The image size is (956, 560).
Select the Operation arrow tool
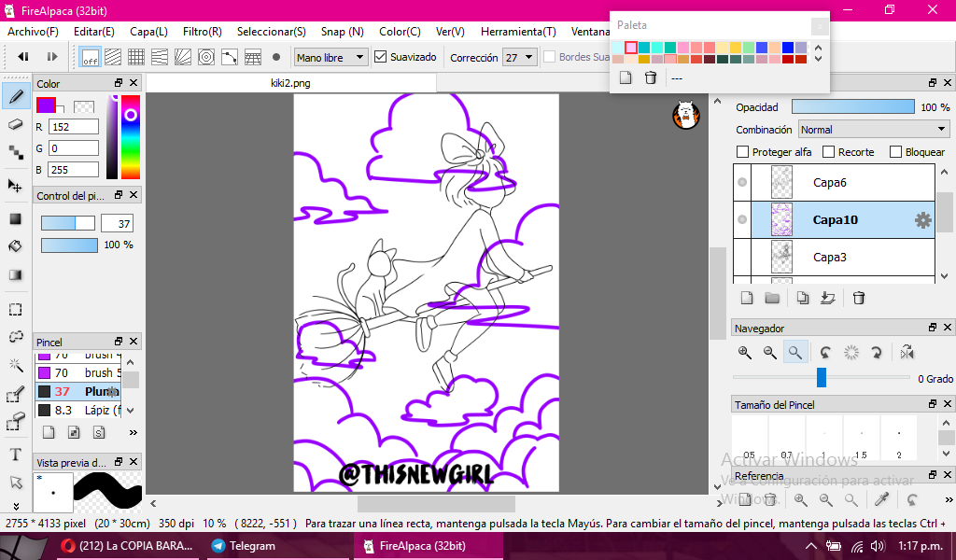tap(16, 482)
